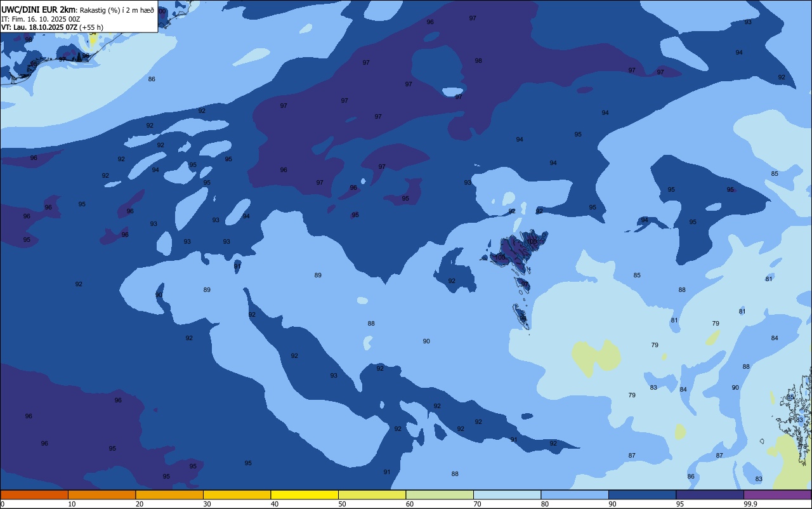Screen dimensions: 812x509
Task: Click the very light blue 70–80 legend swatch
Action: coord(507,494)
